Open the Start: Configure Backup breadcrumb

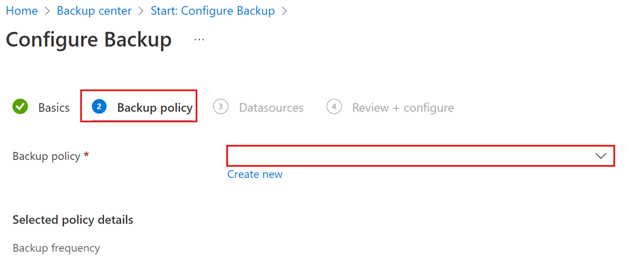pos(212,11)
